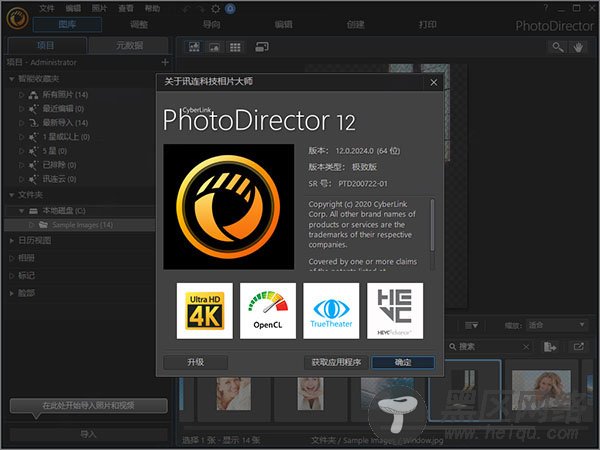Viewport: 600px width, 450px height.
Task: Select the Sample Images (14) folder
Action: coord(80,225)
